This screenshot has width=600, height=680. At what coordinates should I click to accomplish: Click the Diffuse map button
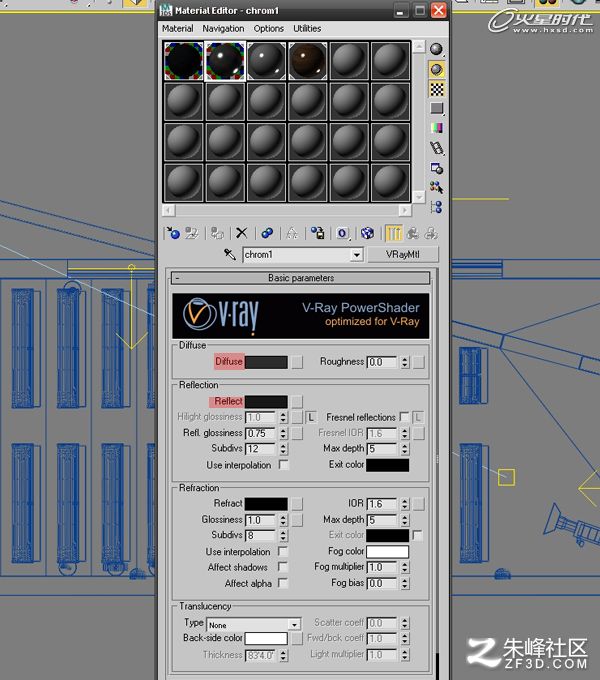(x=297, y=362)
